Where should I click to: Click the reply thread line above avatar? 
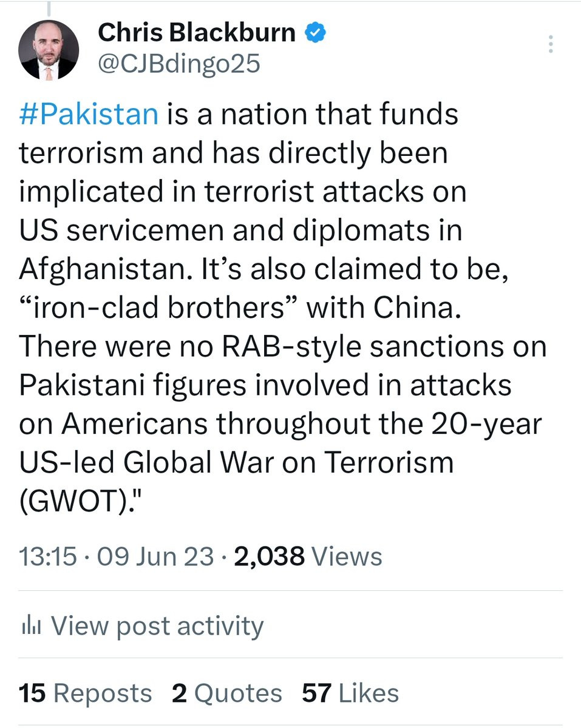point(49,7)
